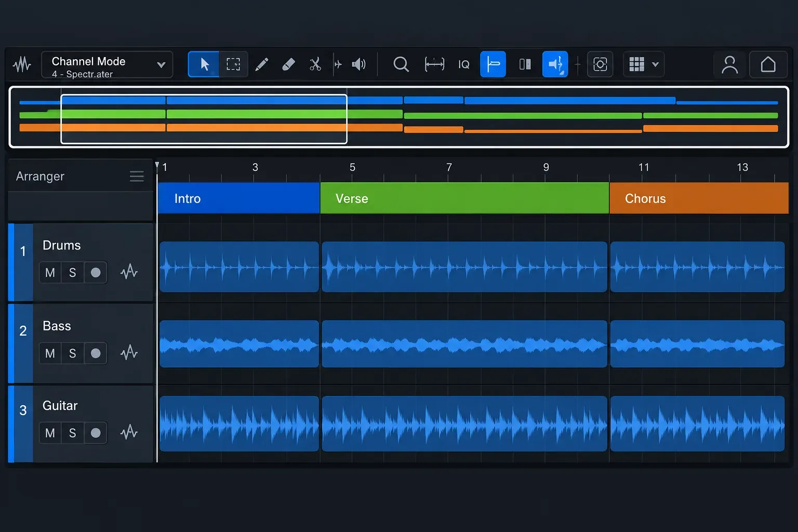
Task: Select the Chorus arranger section
Action: pos(699,198)
